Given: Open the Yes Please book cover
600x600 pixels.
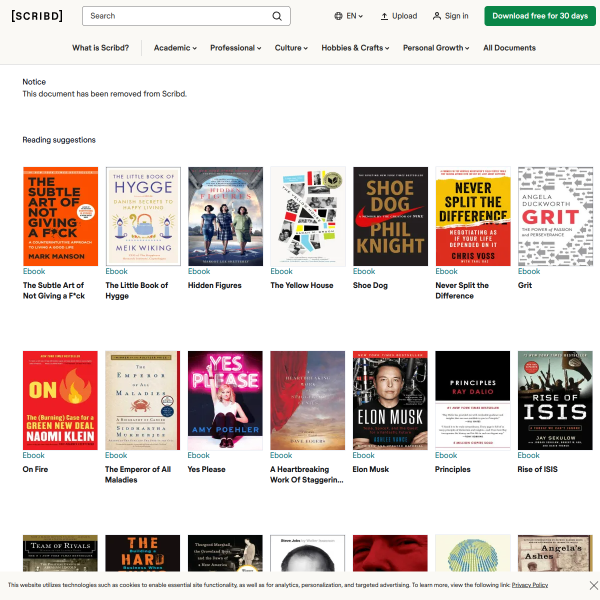Looking at the screenshot, I should click(x=225, y=400).
